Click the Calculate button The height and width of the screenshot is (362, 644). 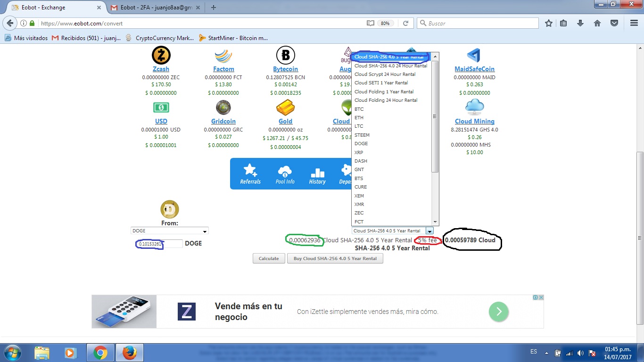click(269, 258)
